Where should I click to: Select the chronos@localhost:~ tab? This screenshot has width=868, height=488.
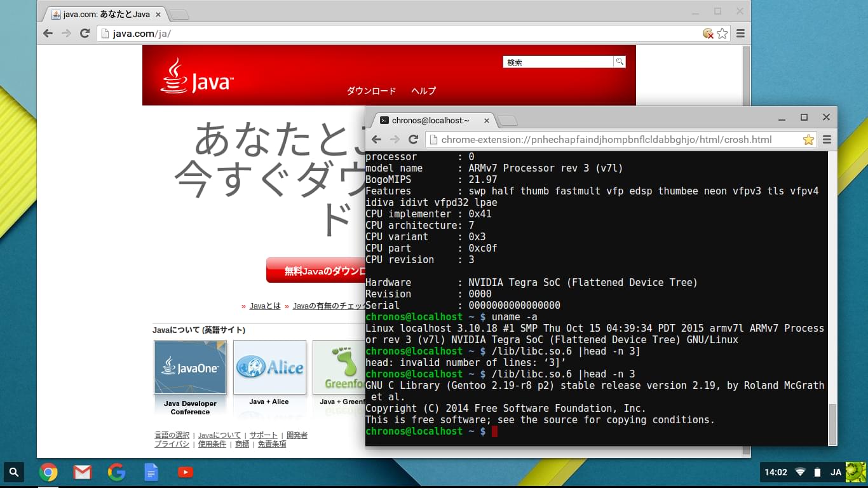(x=431, y=120)
